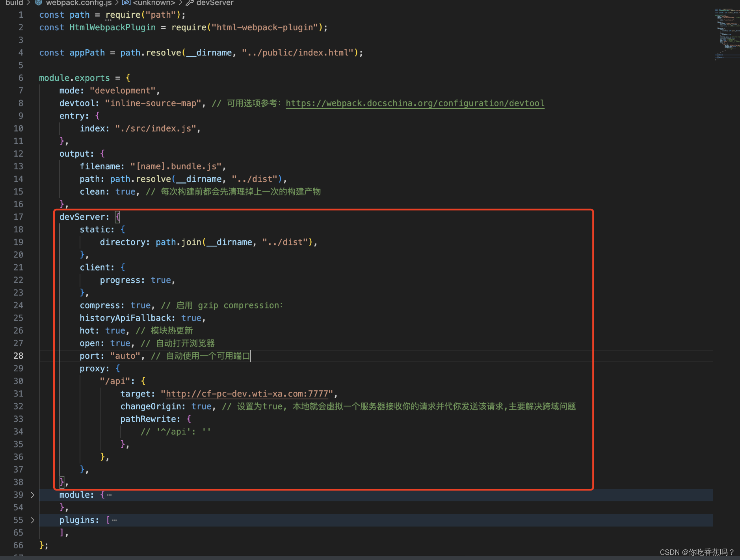Viewport: 740px width, 560px height.
Task: Click line number 39 in the gutter
Action: pyautogui.click(x=18, y=495)
